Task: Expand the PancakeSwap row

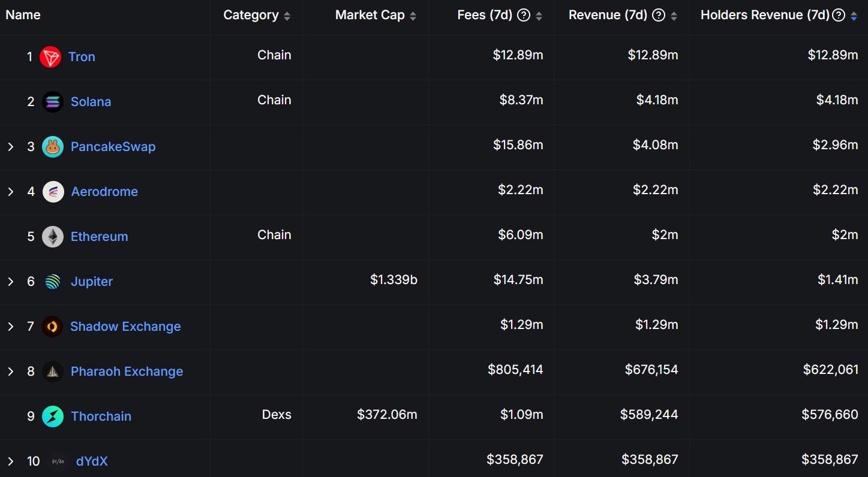Action: coord(10,147)
